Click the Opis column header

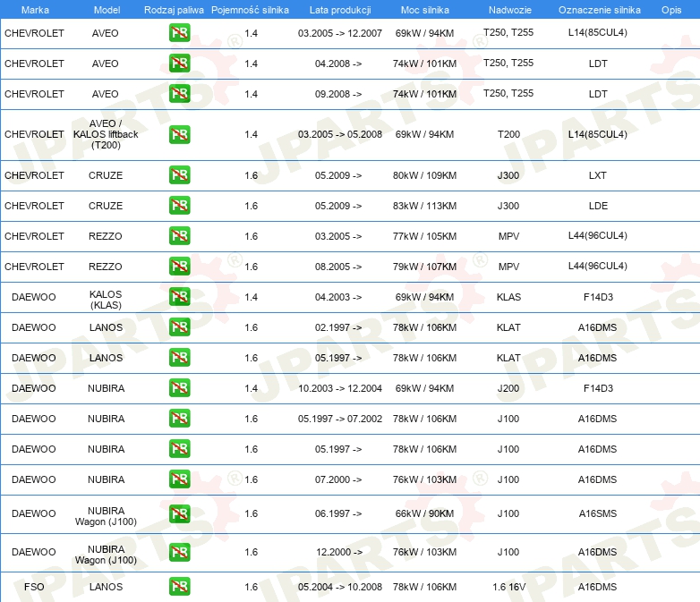[671, 10]
